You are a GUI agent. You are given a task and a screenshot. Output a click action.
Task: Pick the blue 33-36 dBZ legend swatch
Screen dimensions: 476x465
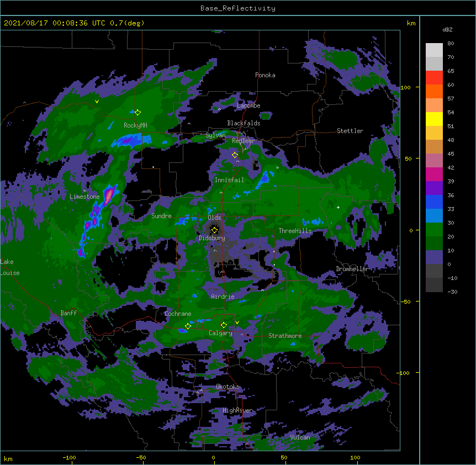pos(434,202)
